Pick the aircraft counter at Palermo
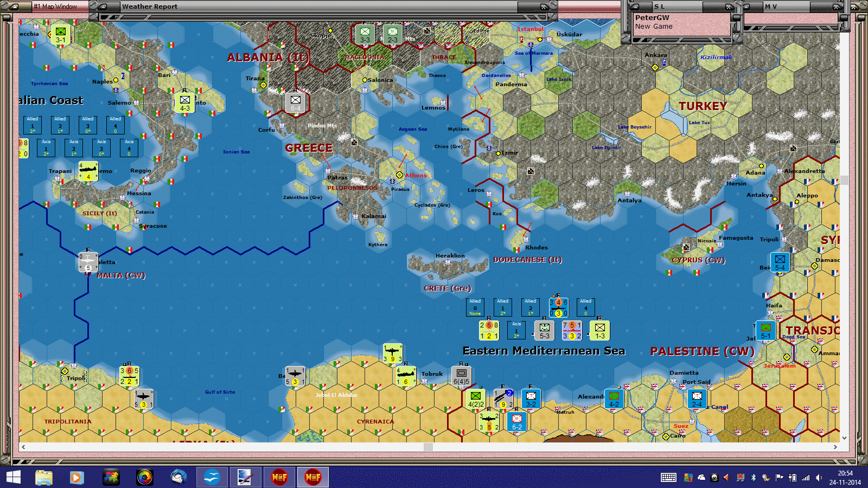This screenshot has width=868, height=488. tap(88, 171)
